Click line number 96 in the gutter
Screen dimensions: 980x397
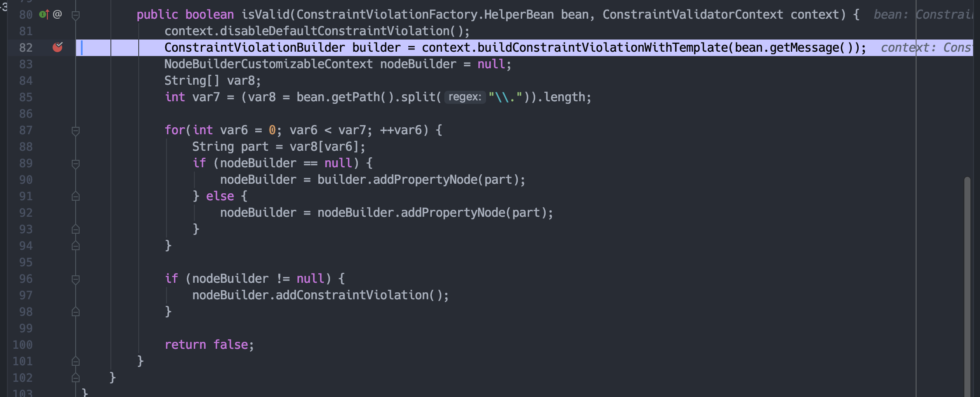tap(26, 278)
